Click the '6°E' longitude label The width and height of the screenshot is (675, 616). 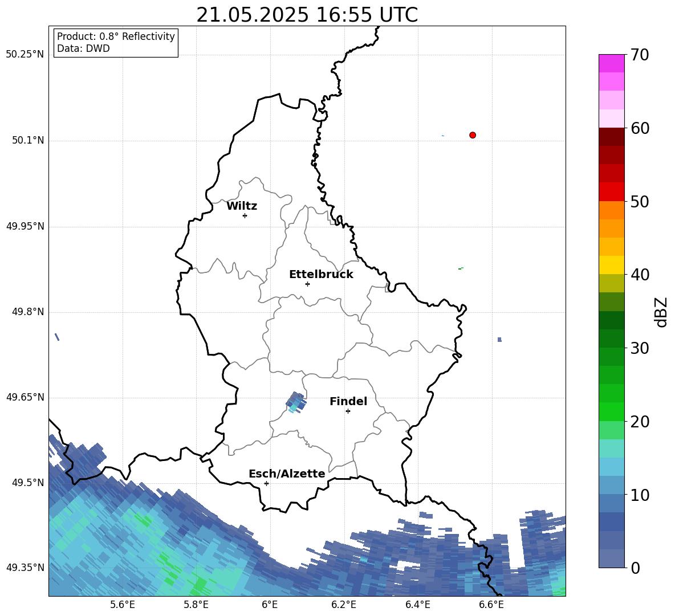point(270,605)
